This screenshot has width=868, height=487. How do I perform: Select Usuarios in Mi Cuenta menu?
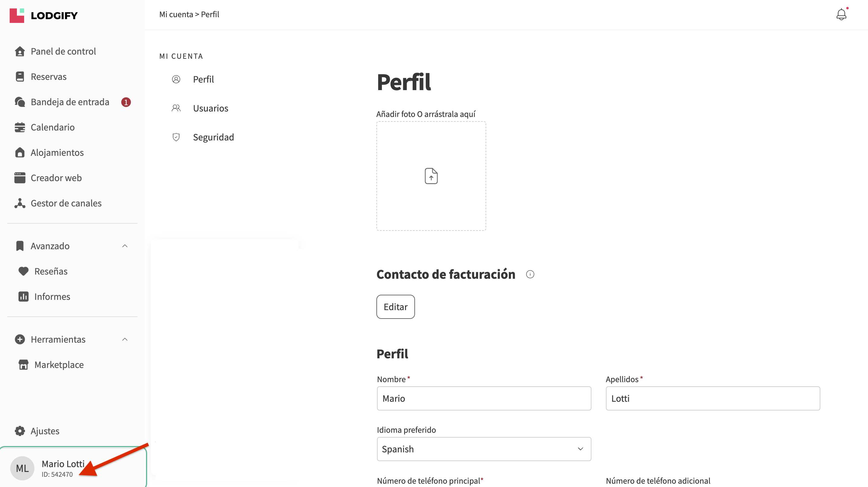point(210,108)
